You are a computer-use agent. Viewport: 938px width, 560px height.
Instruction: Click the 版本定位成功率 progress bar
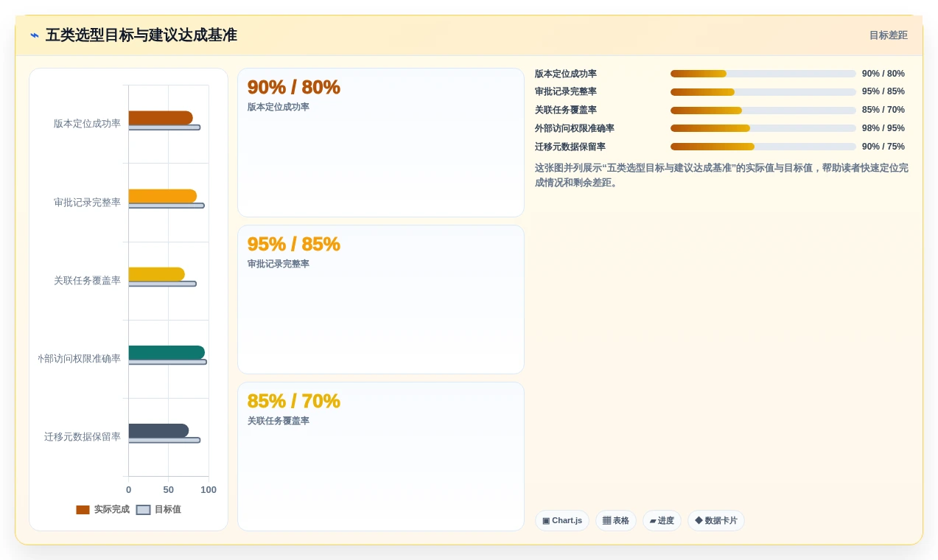pos(763,74)
